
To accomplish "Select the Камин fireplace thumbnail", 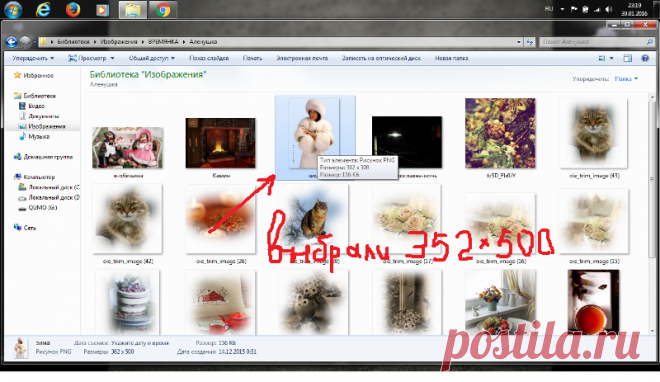I will [221, 143].
